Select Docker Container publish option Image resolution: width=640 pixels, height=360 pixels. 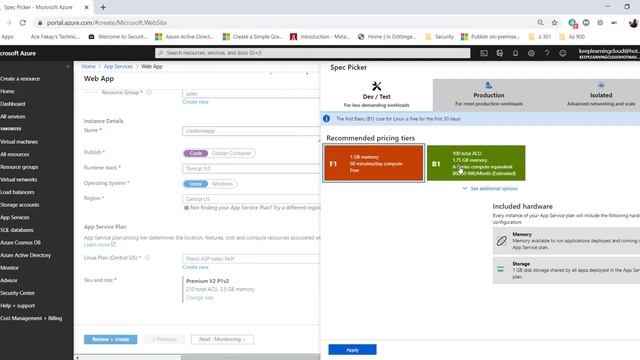(x=231, y=153)
